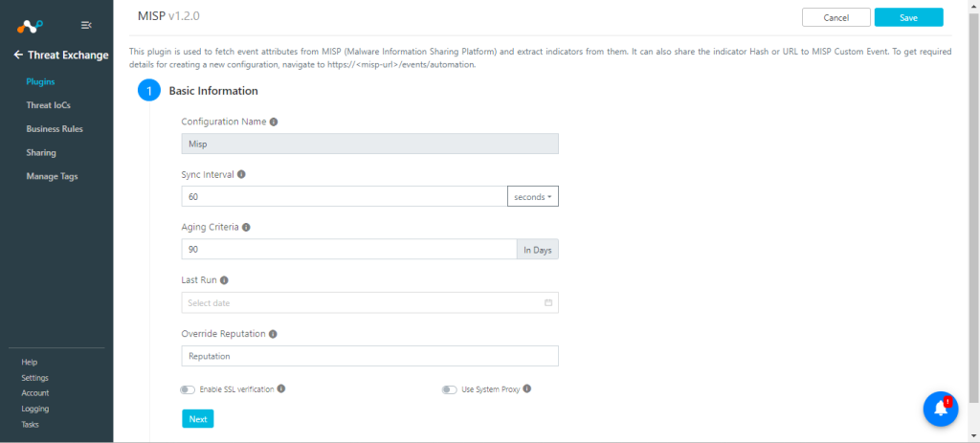Open the Override Reputation dropdown
Screen dimensions: 980x443
pyautogui.click(x=370, y=356)
